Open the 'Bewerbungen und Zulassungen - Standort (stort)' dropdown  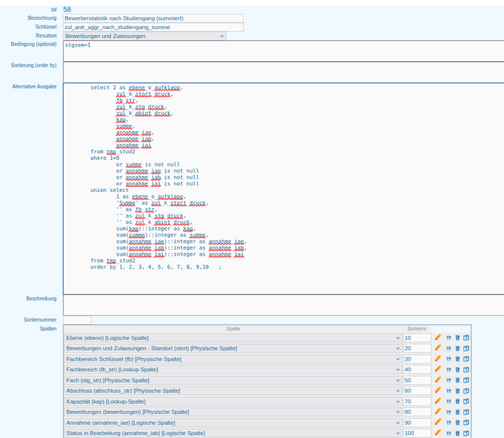[x=233, y=348]
